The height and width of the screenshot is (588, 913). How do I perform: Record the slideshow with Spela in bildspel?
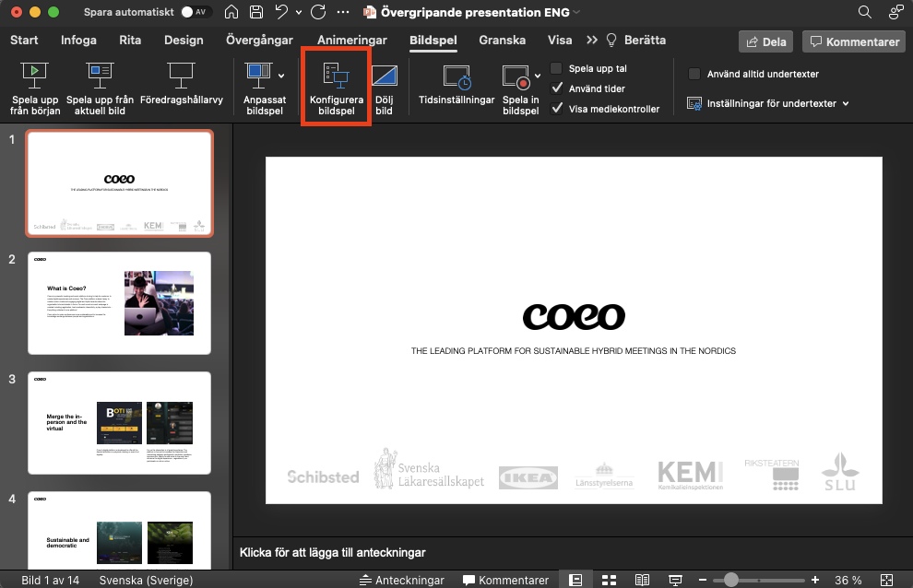click(x=520, y=88)
